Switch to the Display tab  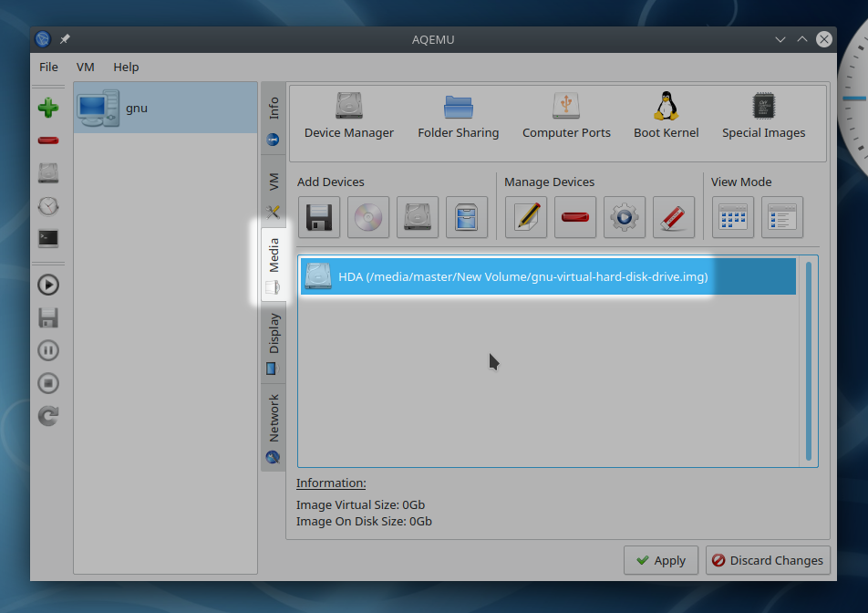[274, 343]
